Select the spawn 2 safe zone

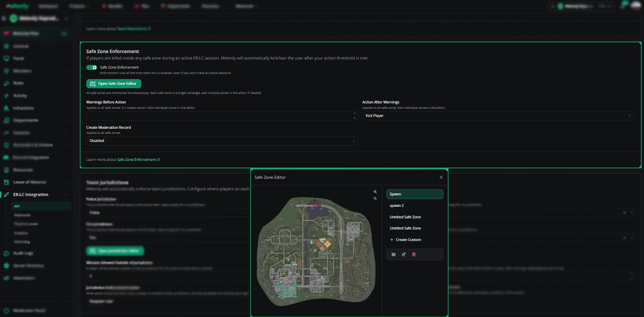click(x=415, y=205)
